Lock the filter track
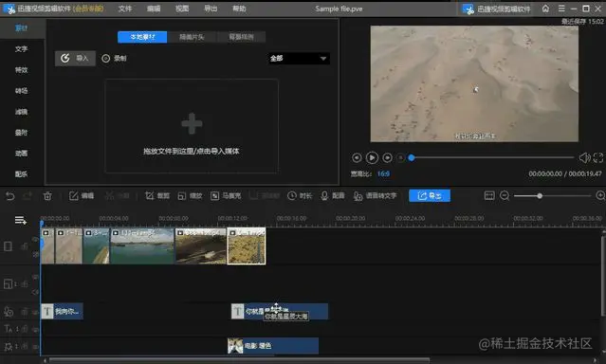This screenshot has width=606, height=364. tap(25, 347)
